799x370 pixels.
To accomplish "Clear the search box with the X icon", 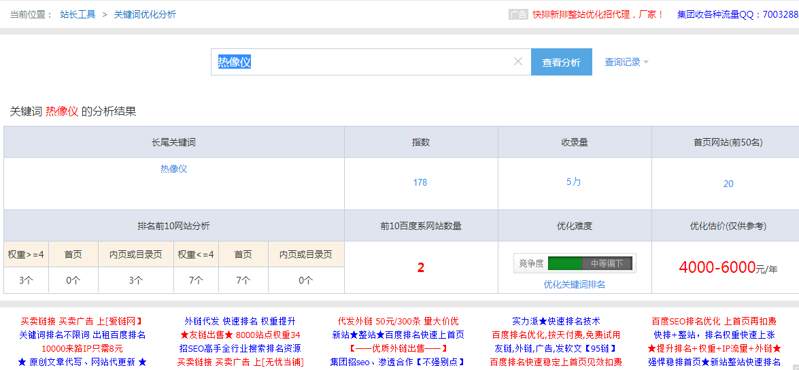I will 518,62.
